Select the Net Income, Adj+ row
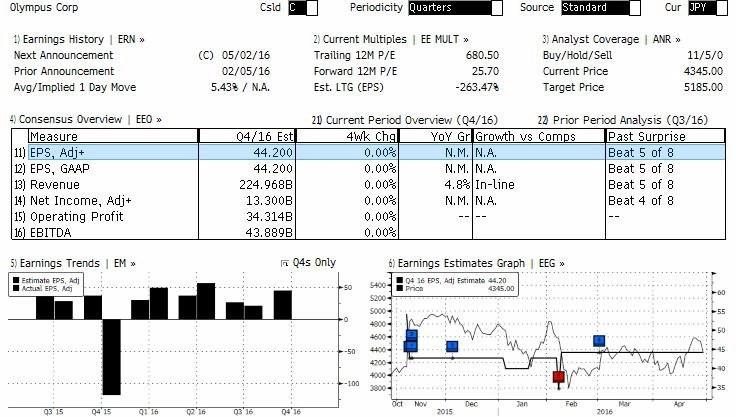Viewport: 736px width, 417px height. point(368,201)
